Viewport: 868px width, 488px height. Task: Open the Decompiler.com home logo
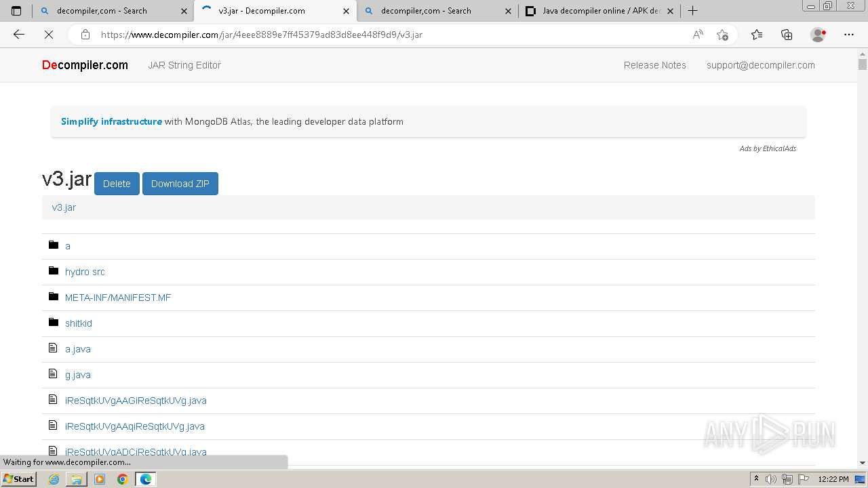tap(85, 65)
